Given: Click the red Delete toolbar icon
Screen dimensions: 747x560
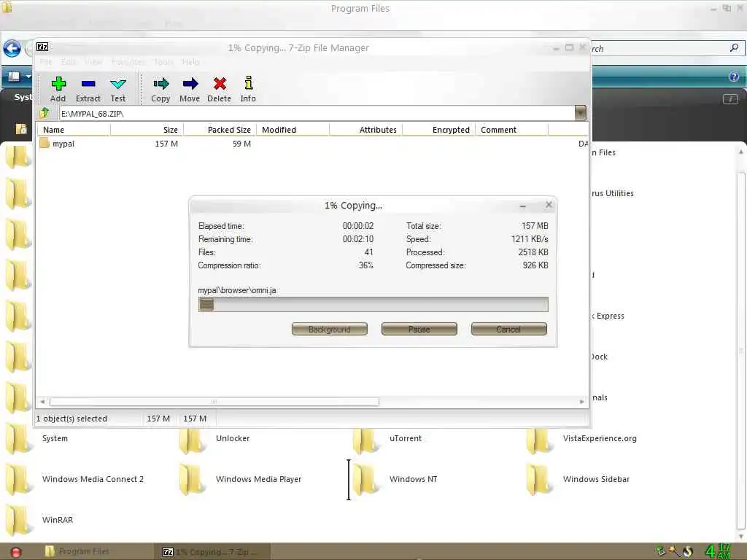Looking at the screenshot, I should point(220,84).
